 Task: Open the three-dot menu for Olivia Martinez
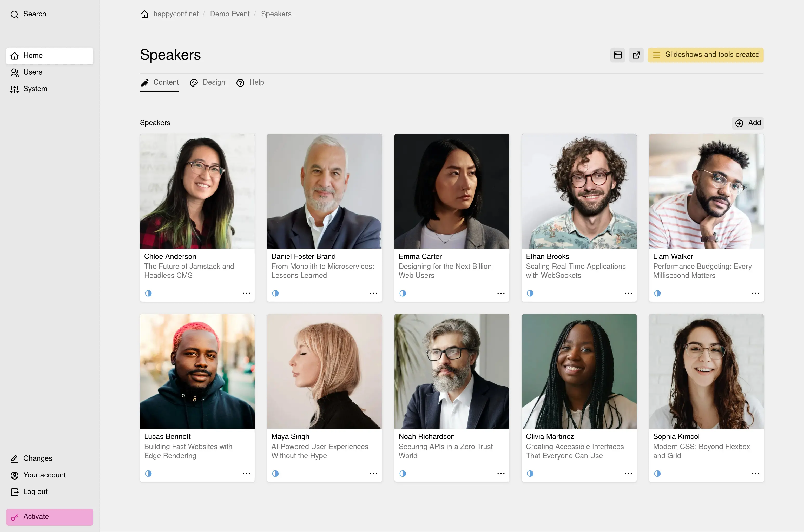[x=628, y=473]
